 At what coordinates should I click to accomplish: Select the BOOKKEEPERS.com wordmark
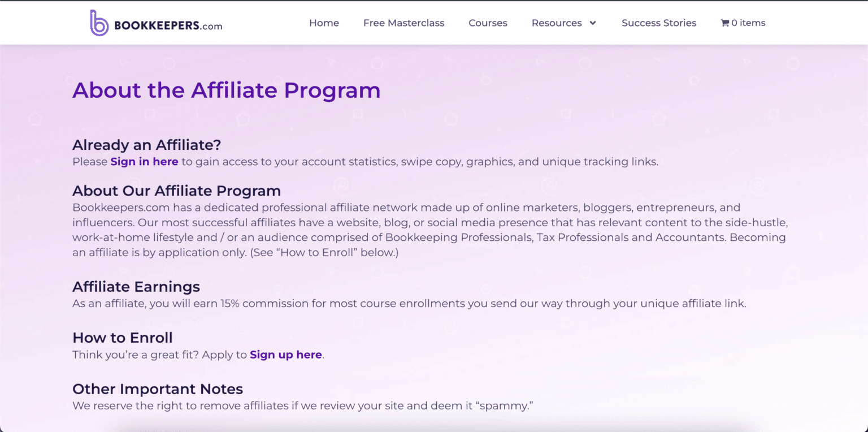[168, 25]
